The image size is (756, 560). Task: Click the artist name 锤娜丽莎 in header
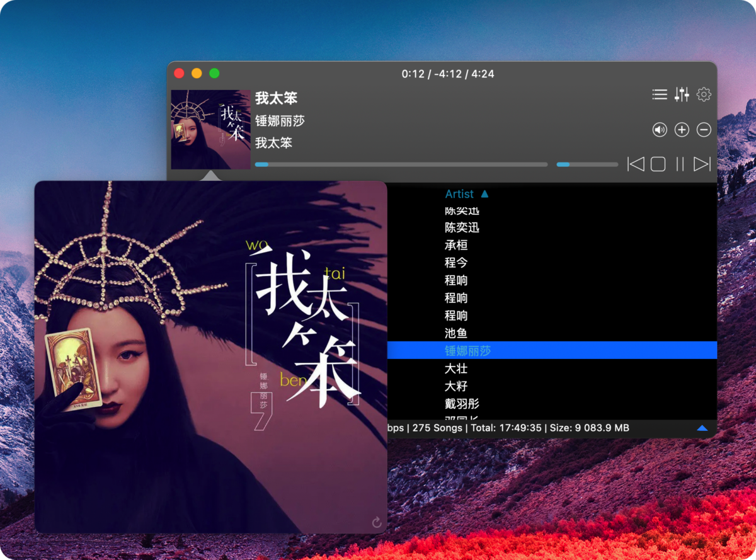(280, 121)
